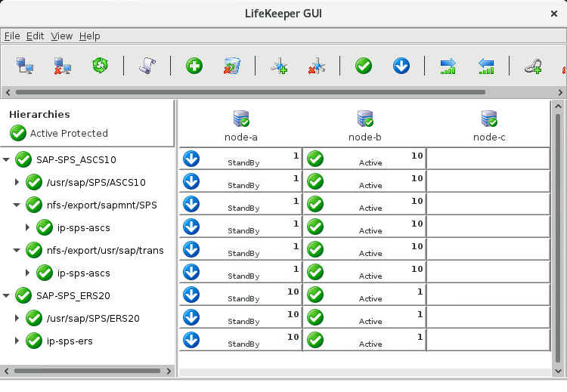Expand the ip-sps-ers tree node

[x=17, y=341]
